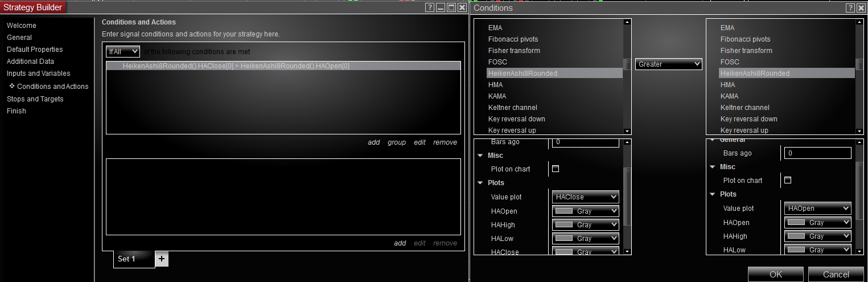Collapse the Plots section in right panel
The width and height of the screenshot is (868, 282).
click(x=713, y=194)
